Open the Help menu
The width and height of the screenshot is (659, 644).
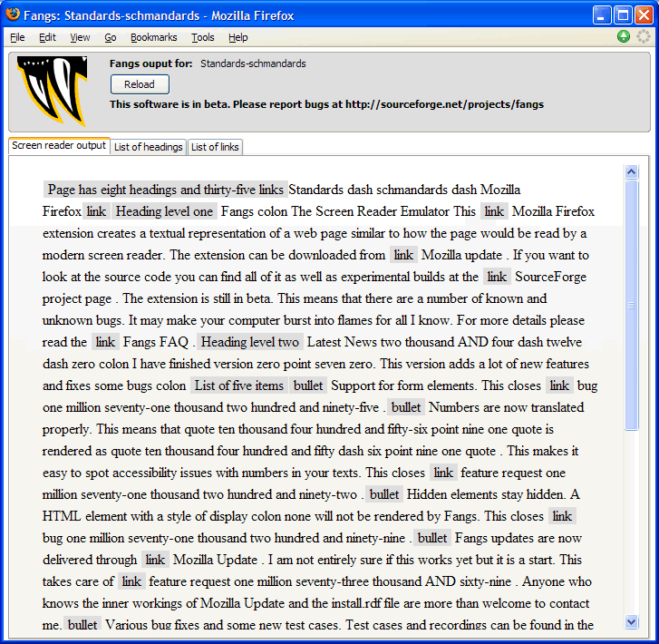pyautogui.click(x=237, y=37)
